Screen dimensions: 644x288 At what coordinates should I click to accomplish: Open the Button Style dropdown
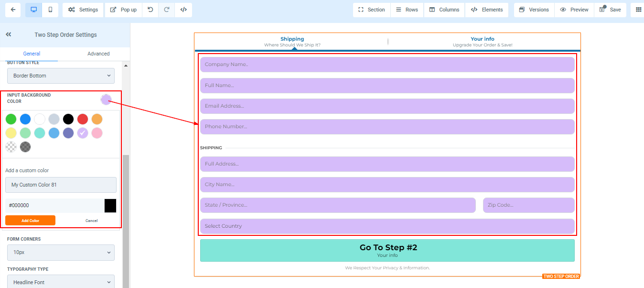61,76
